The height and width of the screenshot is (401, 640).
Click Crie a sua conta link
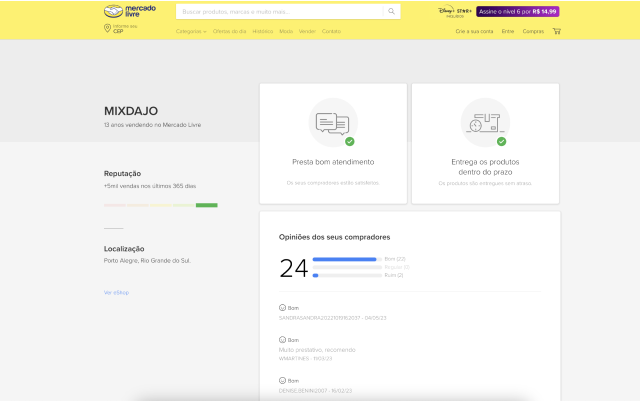point(474,31)
